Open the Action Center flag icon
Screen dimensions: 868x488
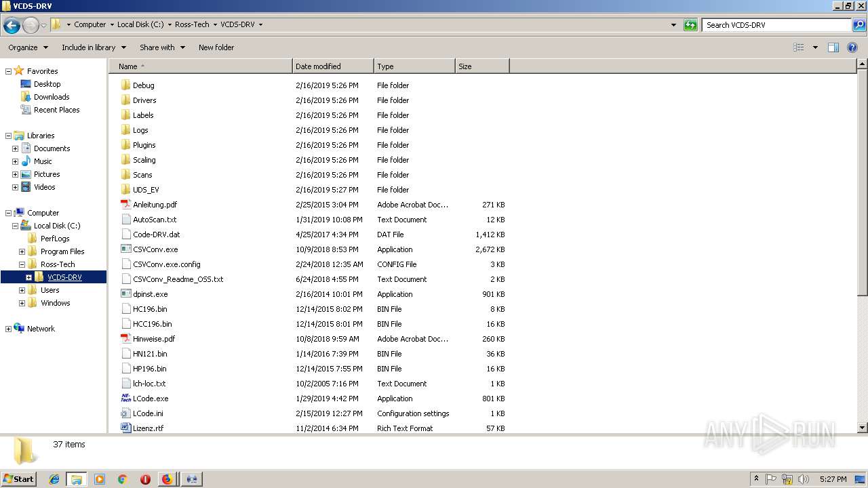pyautogui.click(x=771, y=479)
